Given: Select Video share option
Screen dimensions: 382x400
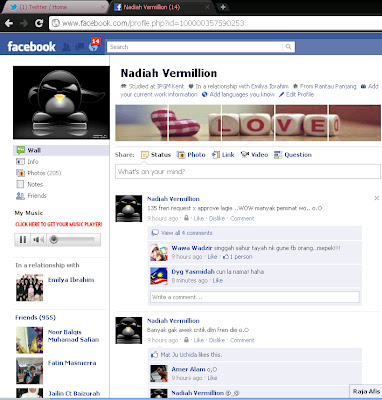Looking at the screenshot, I should [x=254, y=155].
